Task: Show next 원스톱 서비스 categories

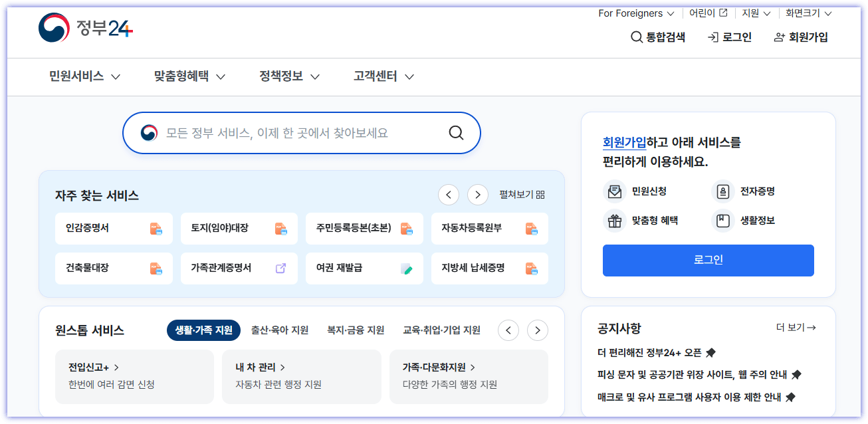Action: point(538,330)
